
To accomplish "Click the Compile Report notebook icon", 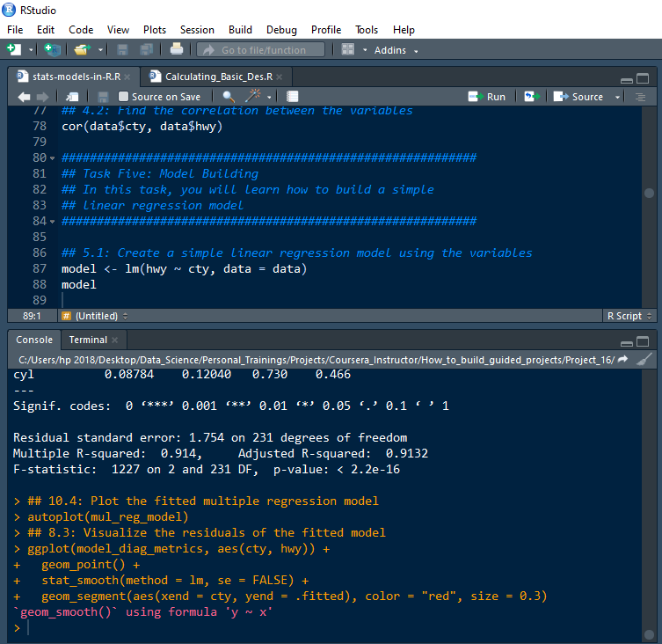I will coord(293,97).
